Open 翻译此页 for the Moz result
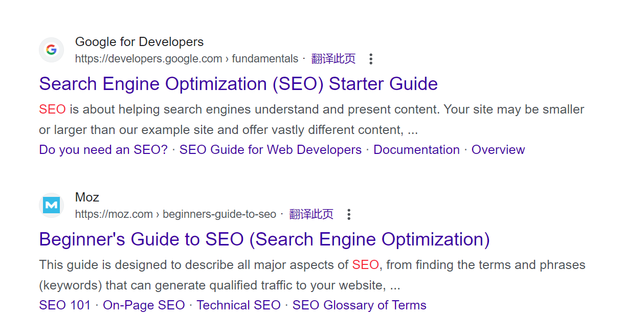This screenshot has height=336, width=644. 312,214
